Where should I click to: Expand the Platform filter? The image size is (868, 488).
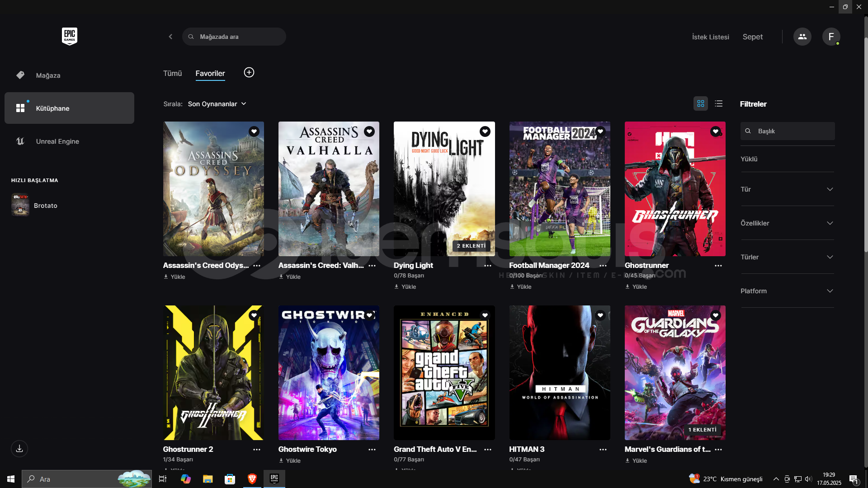tap(787, 291)
